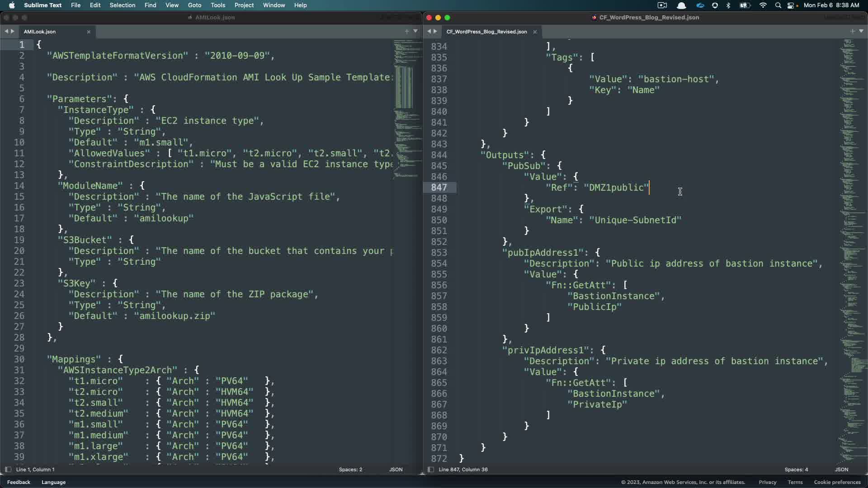Open tab list dropdown in AMILook pane
This screenshot has height=488, width=868.
[415, 31]
